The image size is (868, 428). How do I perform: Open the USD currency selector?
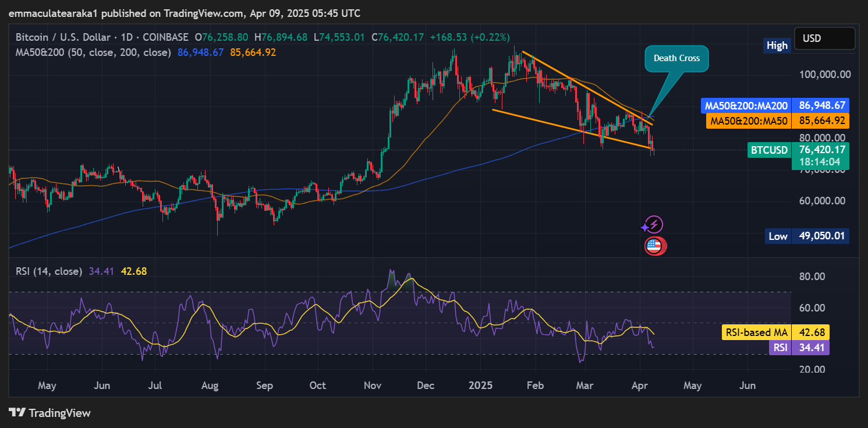(x=824, y=38)
